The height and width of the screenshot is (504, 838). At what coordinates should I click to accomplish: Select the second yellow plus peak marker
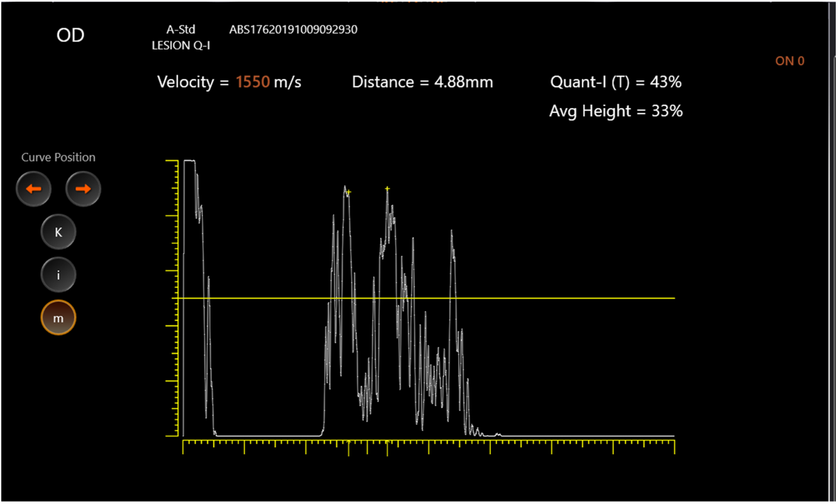(x=387, y=189)
